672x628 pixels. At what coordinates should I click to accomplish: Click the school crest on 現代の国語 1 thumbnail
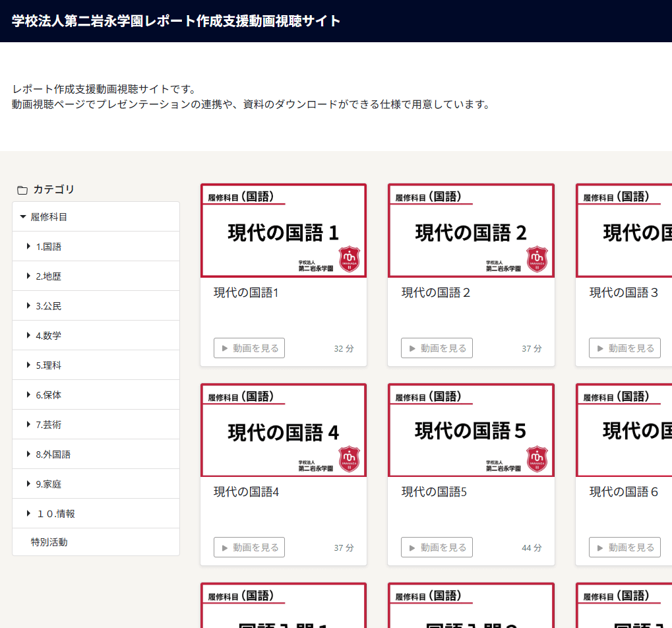point(350,259)
